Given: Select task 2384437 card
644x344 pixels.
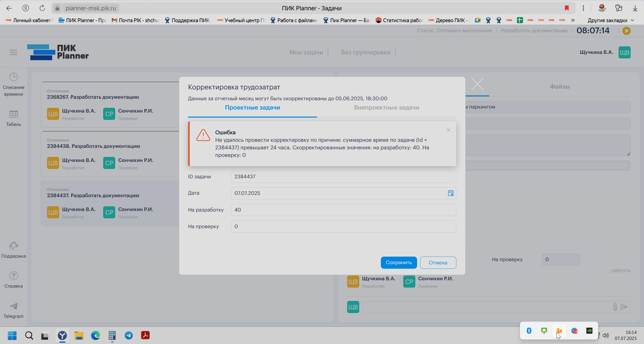Looking at the screenshot, I should (110, 203).
